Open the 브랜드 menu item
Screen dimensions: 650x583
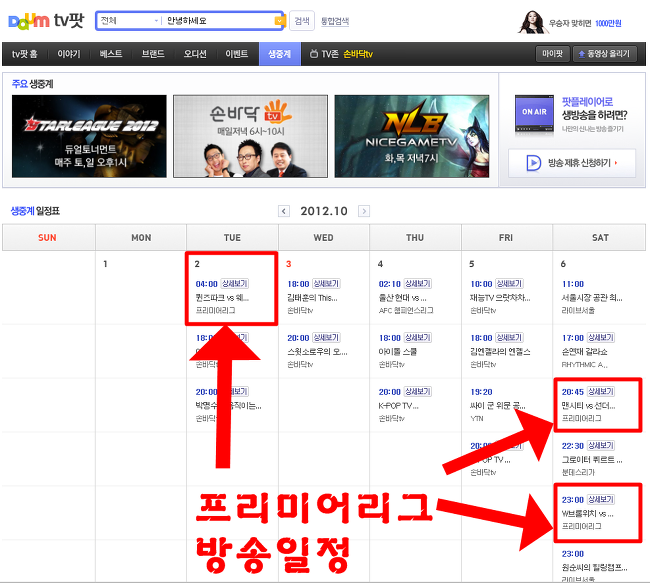[153, 54]
